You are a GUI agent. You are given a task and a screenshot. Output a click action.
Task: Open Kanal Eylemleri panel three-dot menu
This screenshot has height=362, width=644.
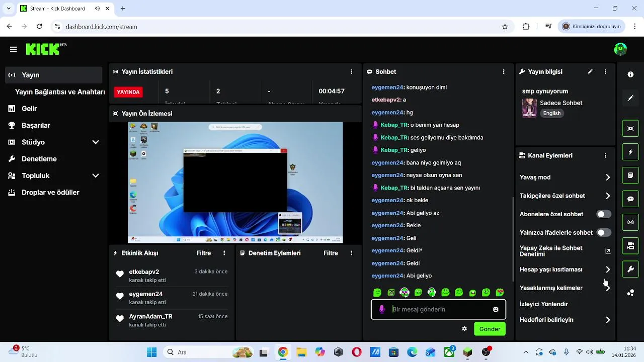click(x=605, y=156)
